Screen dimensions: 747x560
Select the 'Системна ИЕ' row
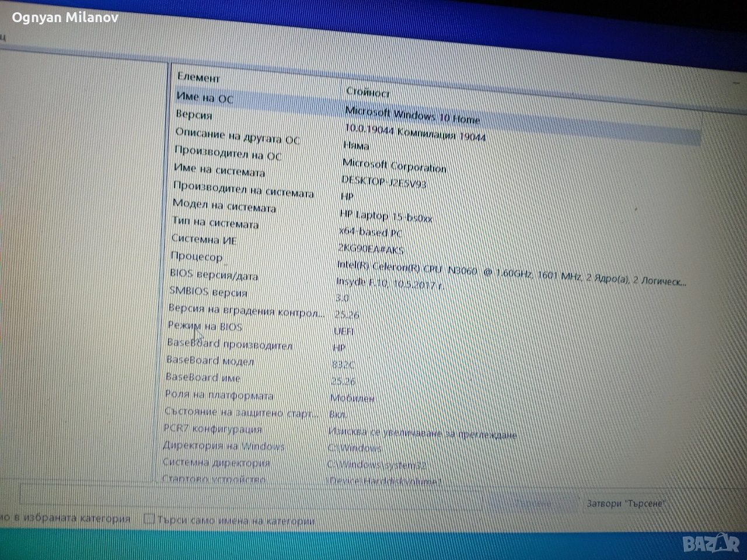(204, 239)
